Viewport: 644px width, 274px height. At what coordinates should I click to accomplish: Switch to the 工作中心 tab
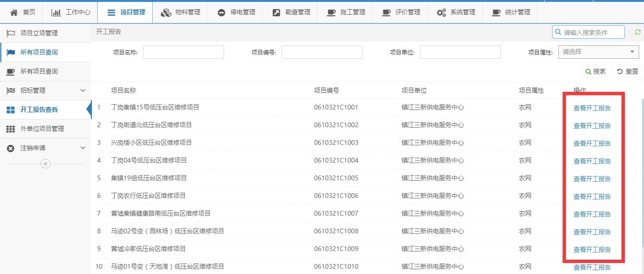[x=70, y=12]
